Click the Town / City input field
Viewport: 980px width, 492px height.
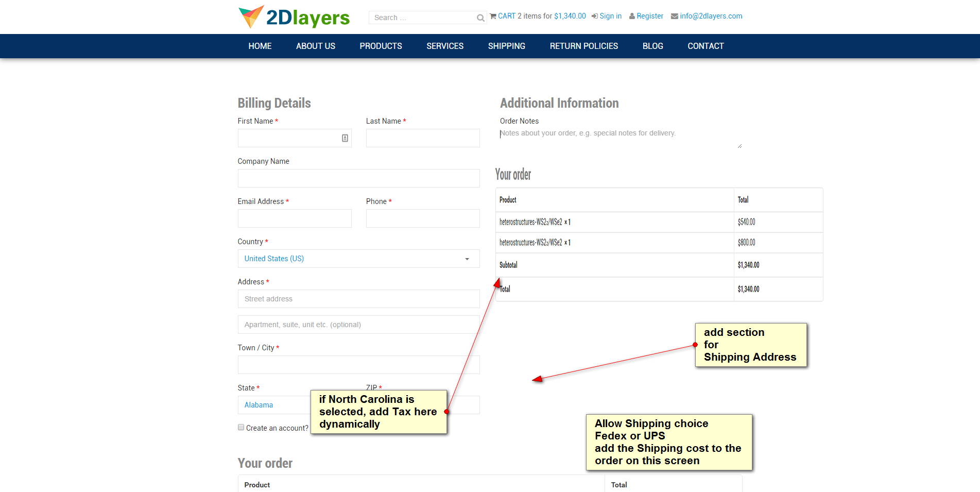(x=358, y=365)
